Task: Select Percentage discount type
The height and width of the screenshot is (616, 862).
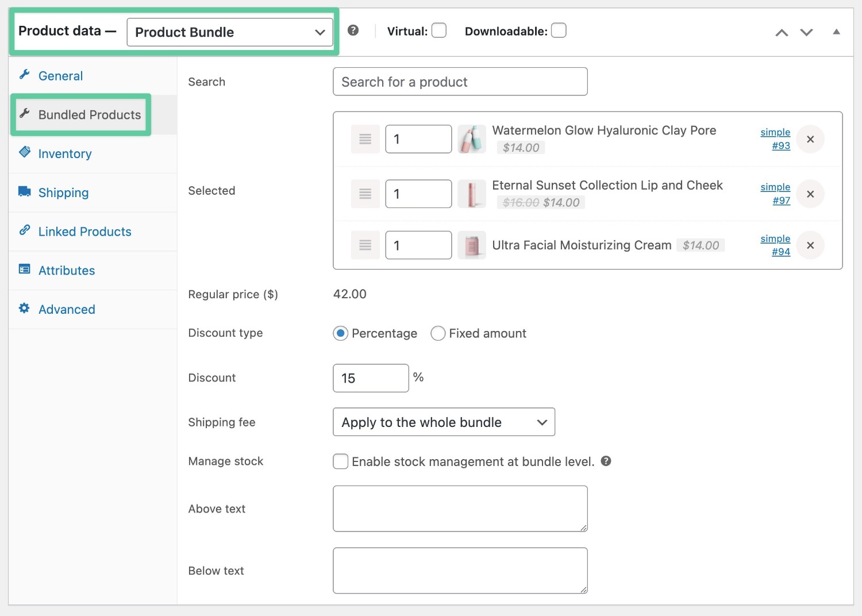Action: pos(341,333)
